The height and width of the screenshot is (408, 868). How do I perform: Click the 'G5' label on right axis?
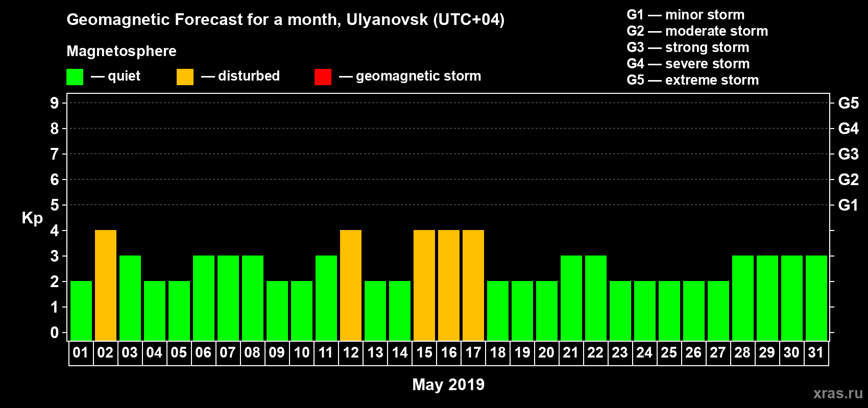(849, 103)
